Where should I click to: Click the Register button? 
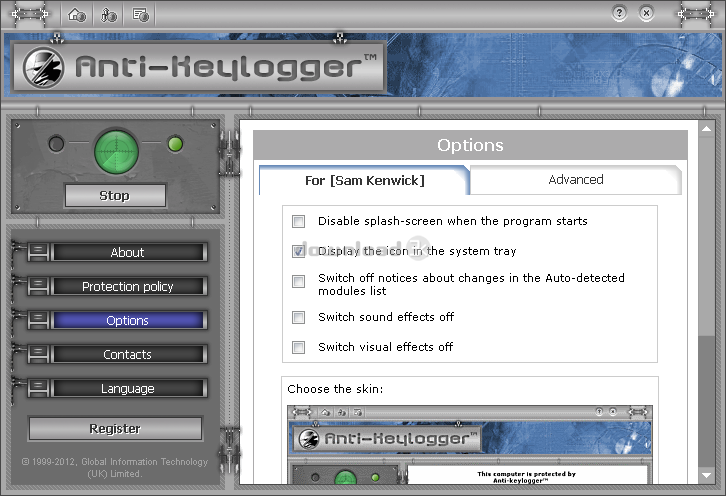pos(115,429)
